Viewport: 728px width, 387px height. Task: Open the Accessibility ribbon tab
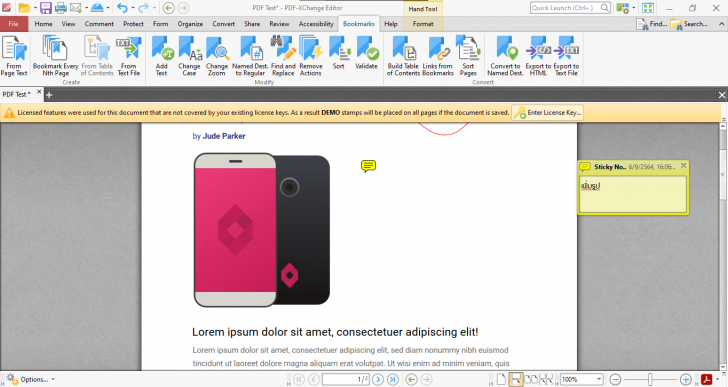pos(316,24)
